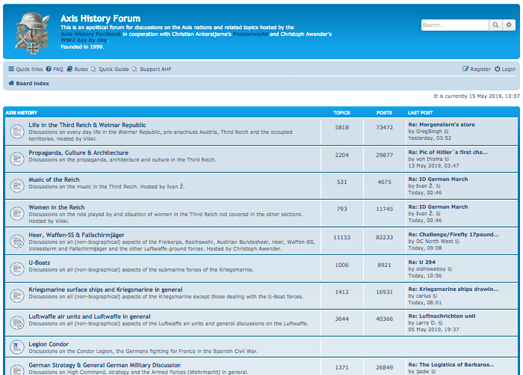Screen dimensions: 523x375
Task: Open last post Re: Luftnachrichten unit
Action: click(442, 316)
